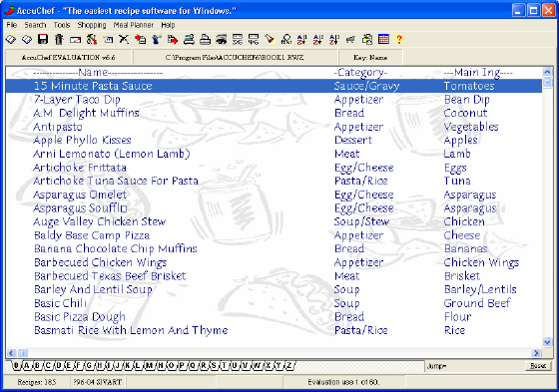559x392 pixels.
Task: Select the letter Z index tab
Action: [x=289, y=366]
